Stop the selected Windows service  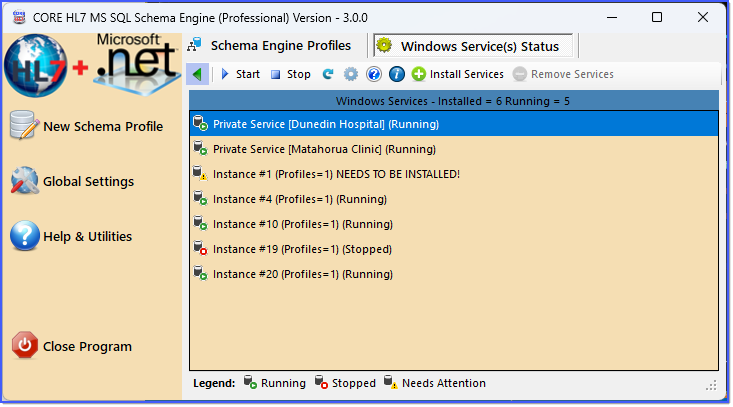click(x=291, y=74)
